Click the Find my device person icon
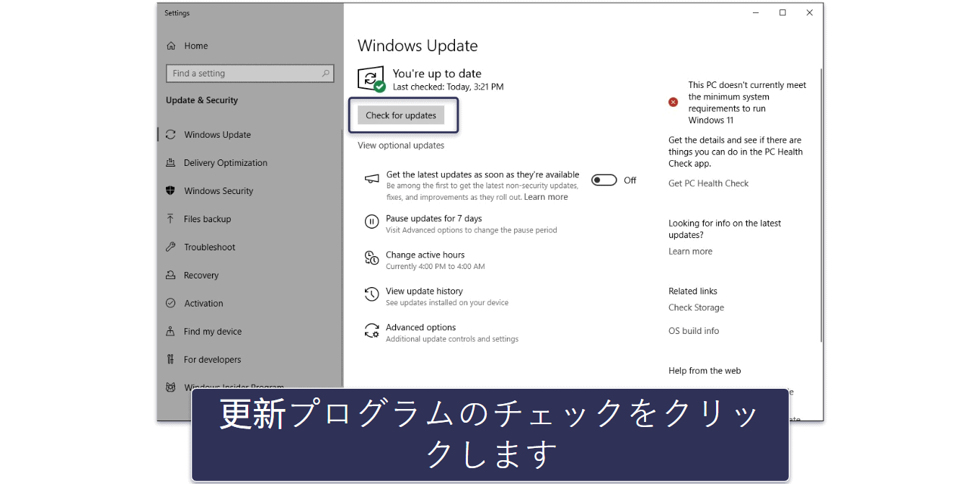 (x=171, y=332)
